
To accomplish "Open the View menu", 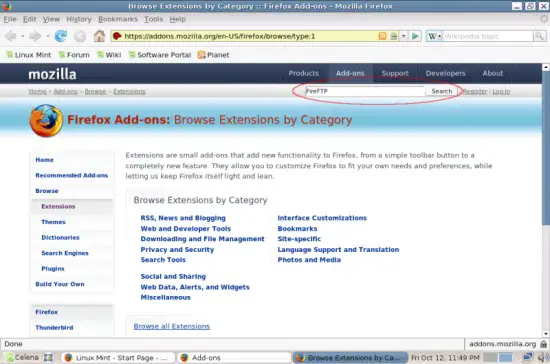I will click(x=51, y=19).
